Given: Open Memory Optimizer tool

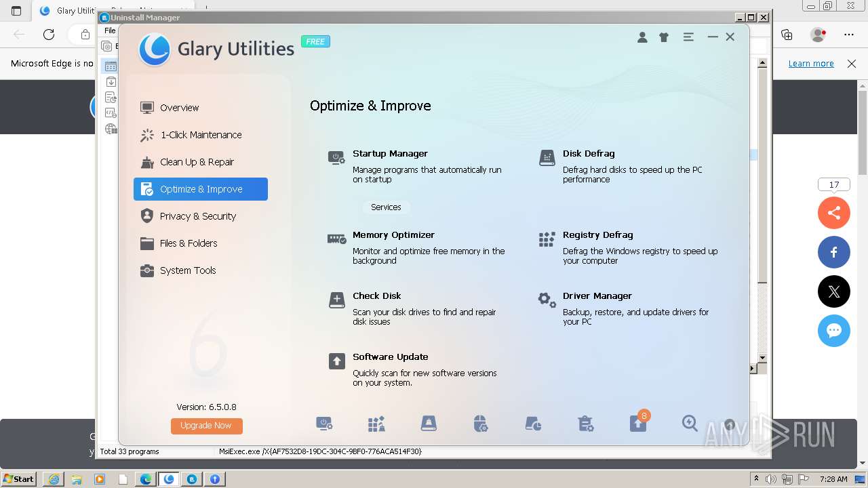Looking at the screenshot, I should pos(393,235).
